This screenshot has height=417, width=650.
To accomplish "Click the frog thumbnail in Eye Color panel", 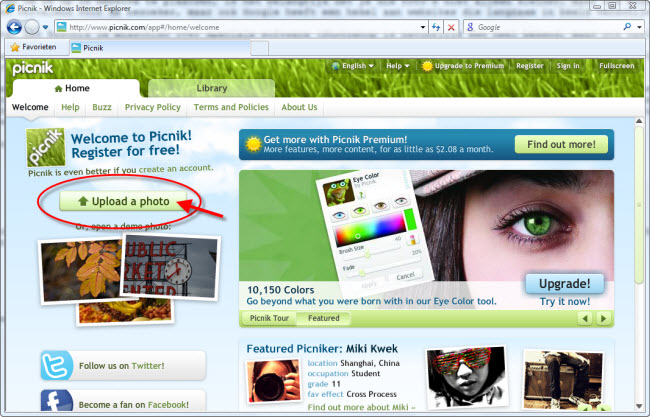I will [x=338, y=192].
